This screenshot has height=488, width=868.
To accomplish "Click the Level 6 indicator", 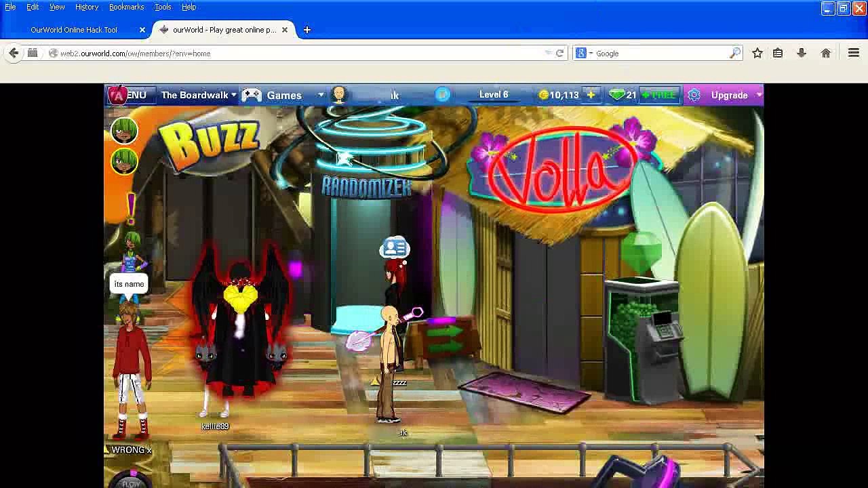I will pos(494,95).
